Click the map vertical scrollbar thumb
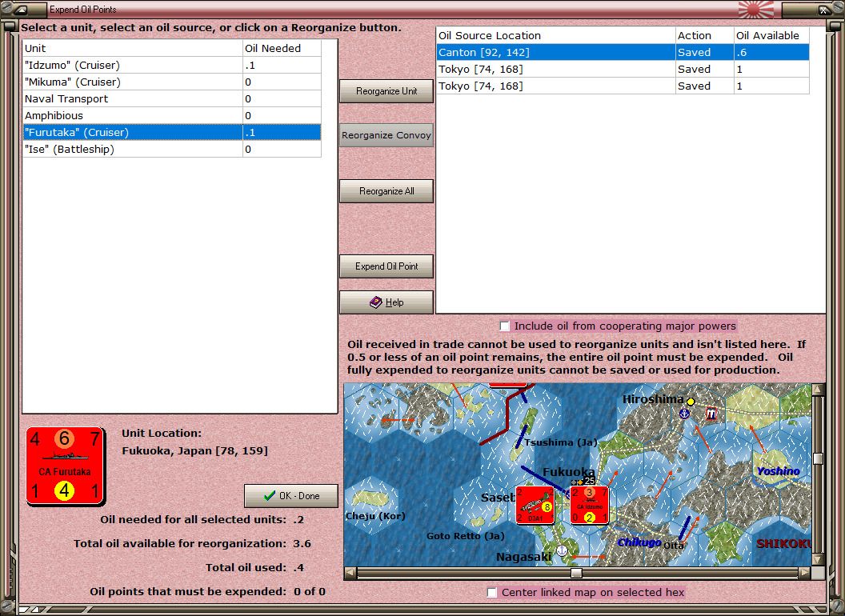Screen dimensions: 845x616 click(x=818, y=458)
